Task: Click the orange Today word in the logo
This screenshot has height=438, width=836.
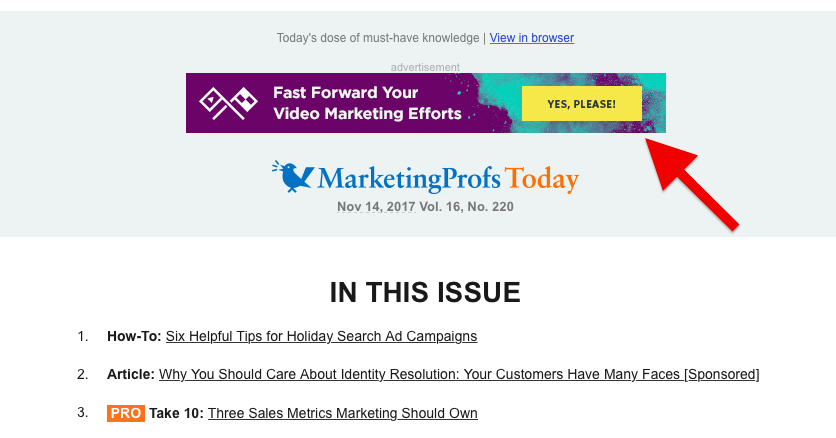Action: [x=542, y=179]
